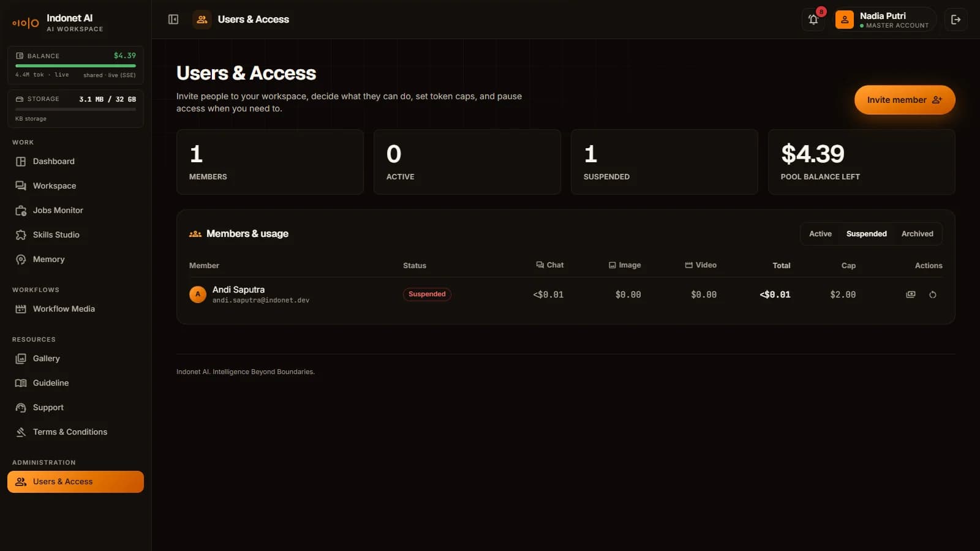The image size is (980, 551).
Task: Click the Chat column header
Action: pos(549,265)
